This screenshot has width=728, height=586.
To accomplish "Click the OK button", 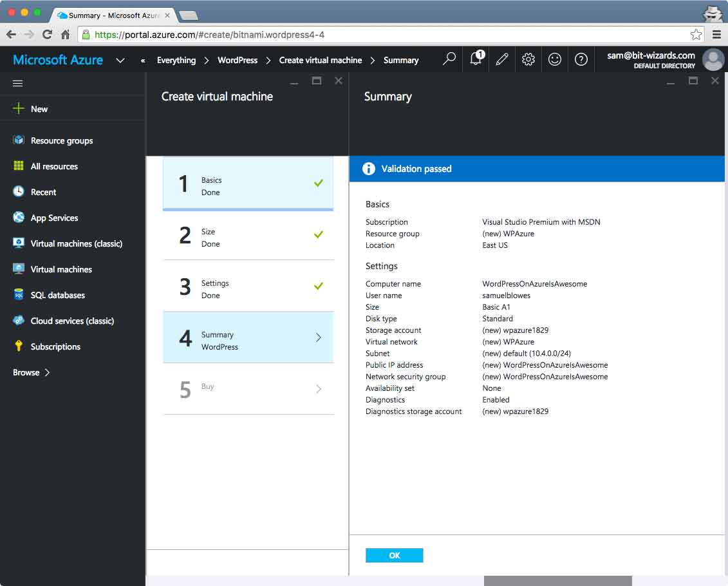I will [x=394, y=555].
